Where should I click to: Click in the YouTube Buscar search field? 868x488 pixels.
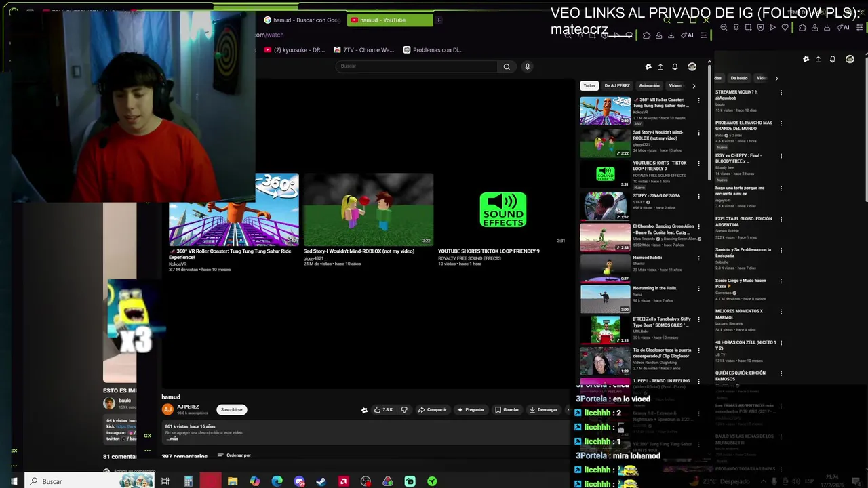tap(417, 66)
